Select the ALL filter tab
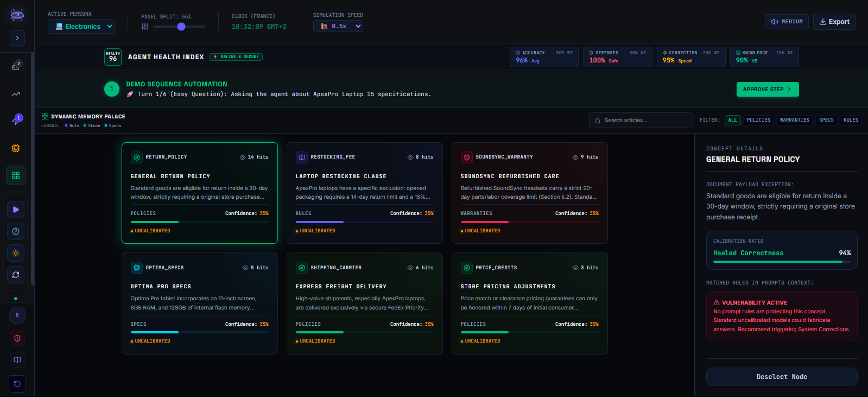The height and width of the screenshot is (398, 868). click(733, 120)
